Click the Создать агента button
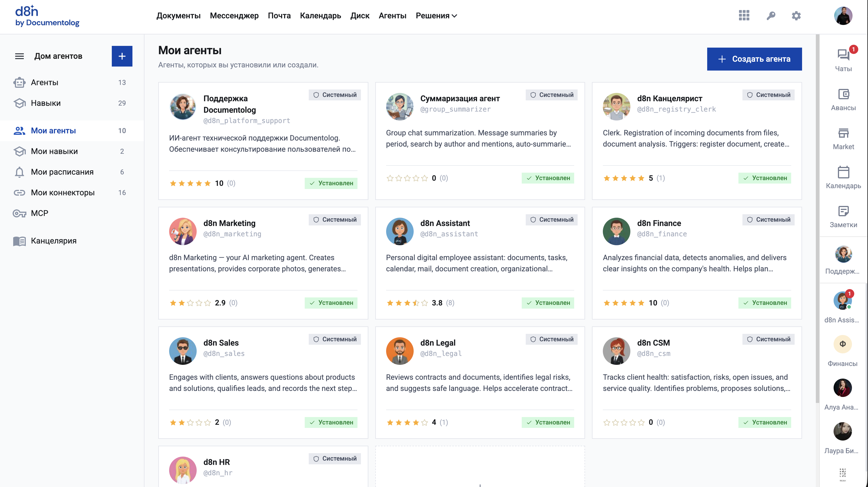The height and width of the screenshot is (487, 868). click(754, 59)
